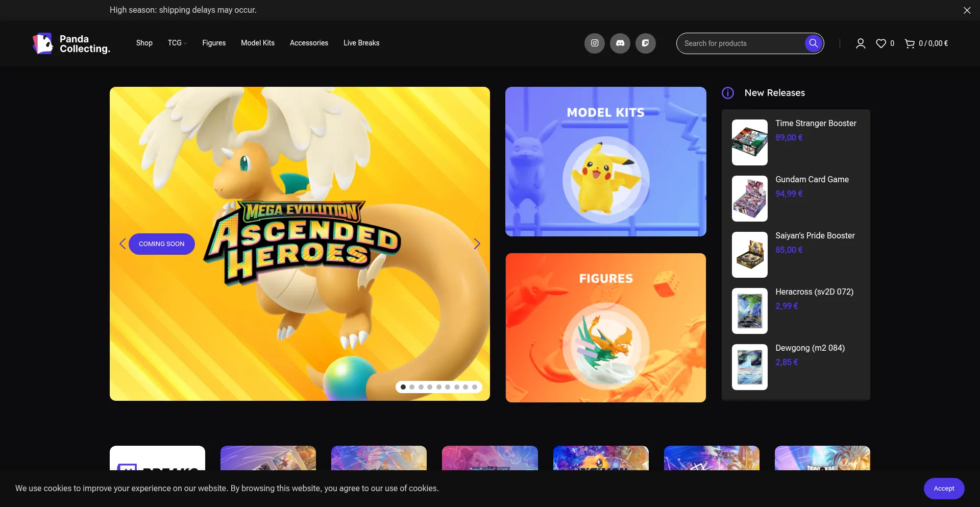The image size is (980, 507).
Task: Click the Panda Collecting logo
Action: point(71,43)
